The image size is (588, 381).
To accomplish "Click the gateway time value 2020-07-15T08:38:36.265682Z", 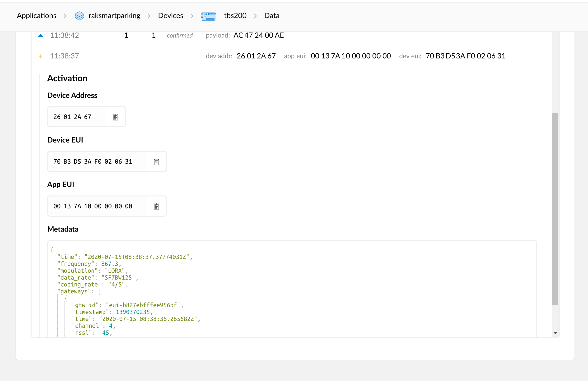I will (x=148, y=319).
